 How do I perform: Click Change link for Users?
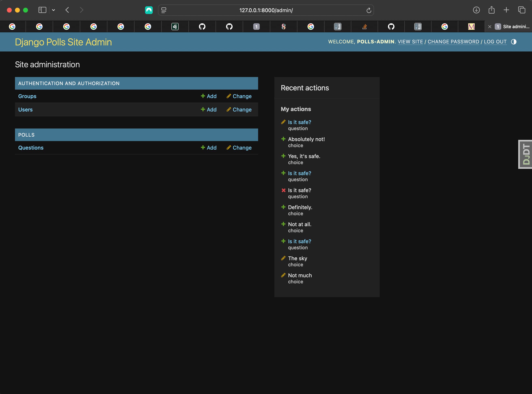tap(239, 109)
